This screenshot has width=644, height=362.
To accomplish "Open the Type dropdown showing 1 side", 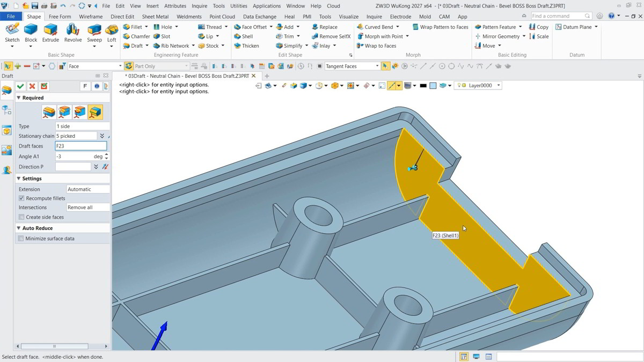I will [x=82, y=127].
